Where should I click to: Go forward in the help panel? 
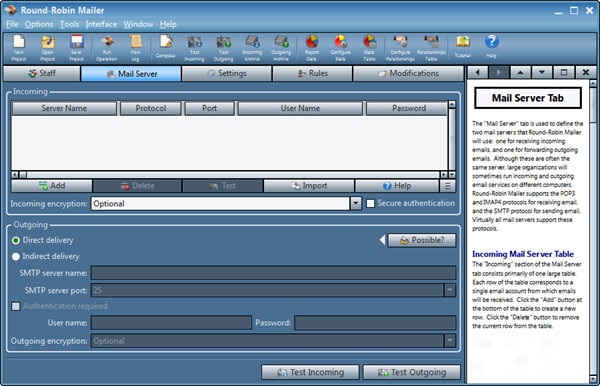499,72
